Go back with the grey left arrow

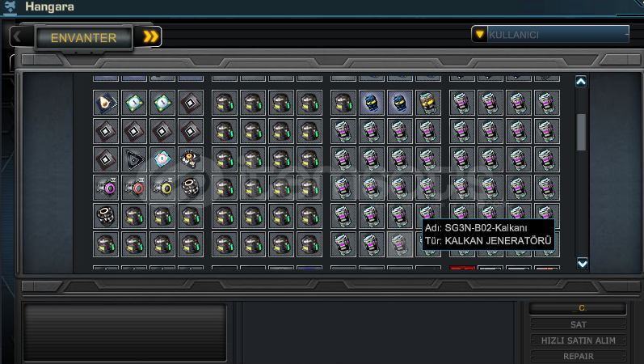[x=17, y=37]
